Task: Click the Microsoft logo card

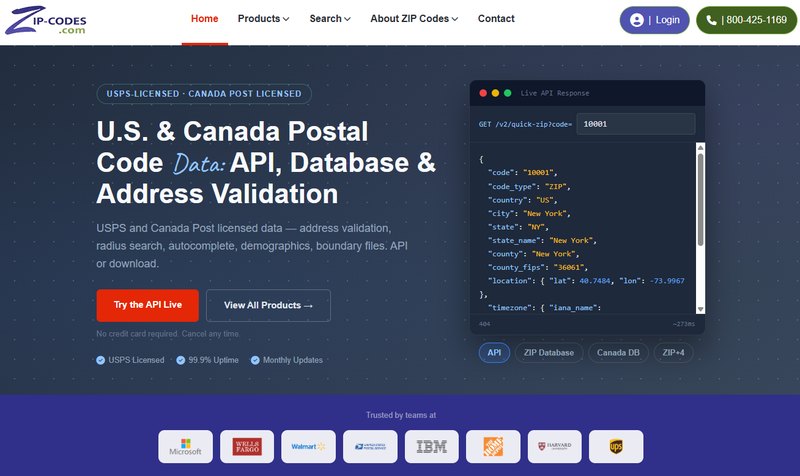Action: pos(185,446)
